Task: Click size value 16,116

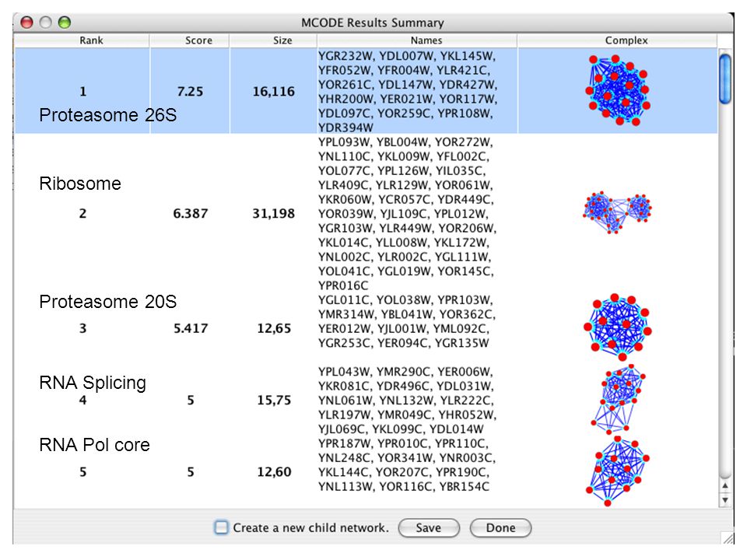Action: coord(273,91)
